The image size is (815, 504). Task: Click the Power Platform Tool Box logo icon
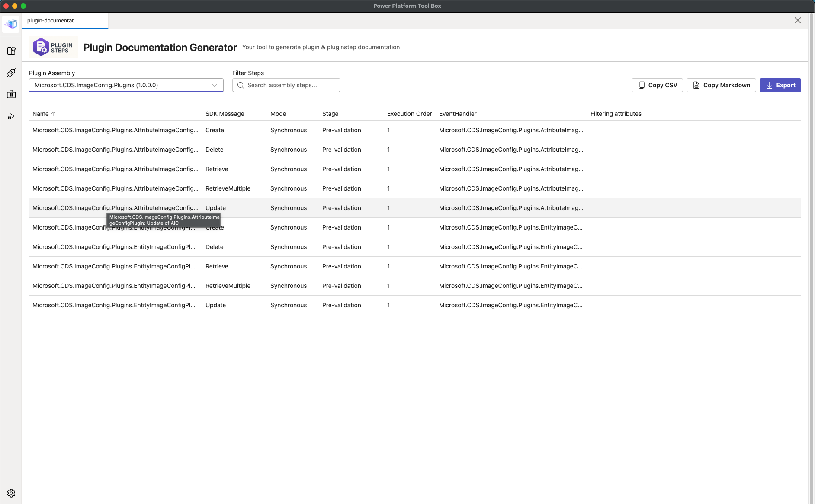11,24
